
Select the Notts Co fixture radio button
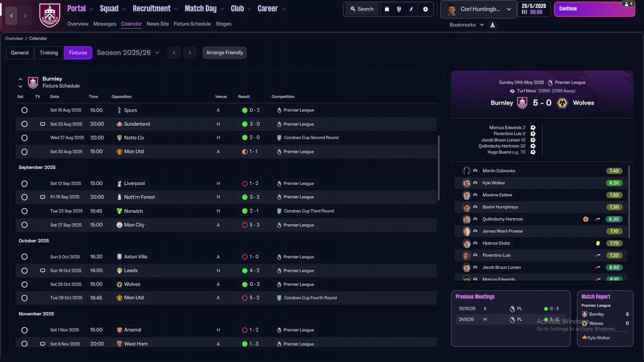24,138
